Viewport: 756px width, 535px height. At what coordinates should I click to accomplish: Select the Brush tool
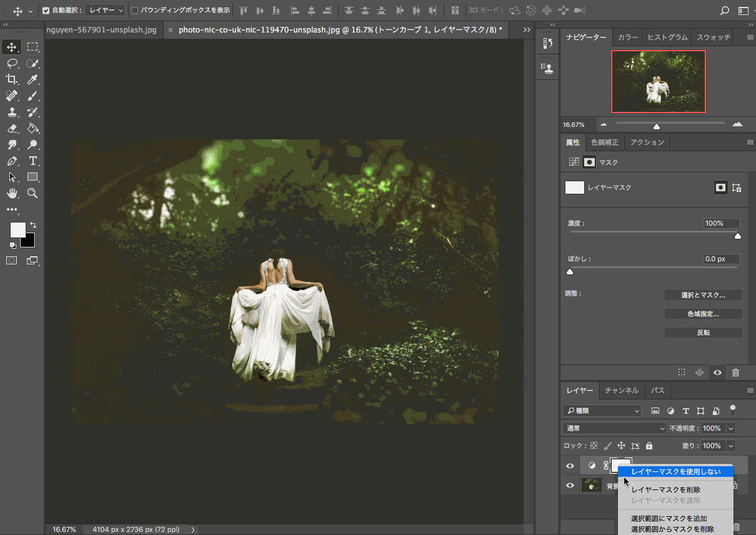tap(32, 96)
